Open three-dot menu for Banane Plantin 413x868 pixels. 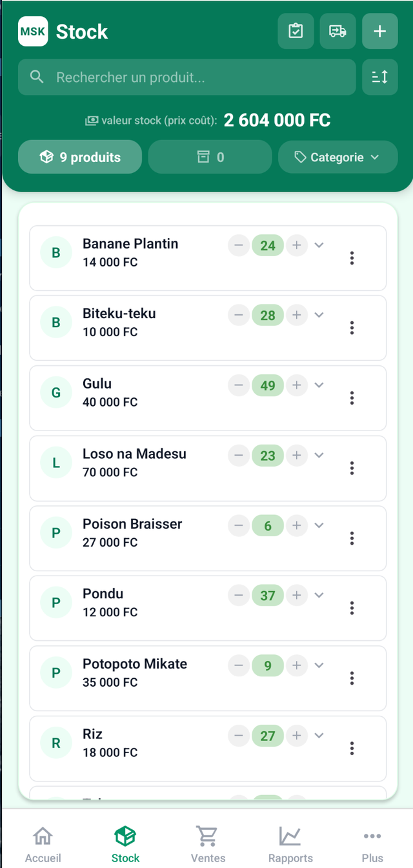pyautogui.click(x=352, y=258)
